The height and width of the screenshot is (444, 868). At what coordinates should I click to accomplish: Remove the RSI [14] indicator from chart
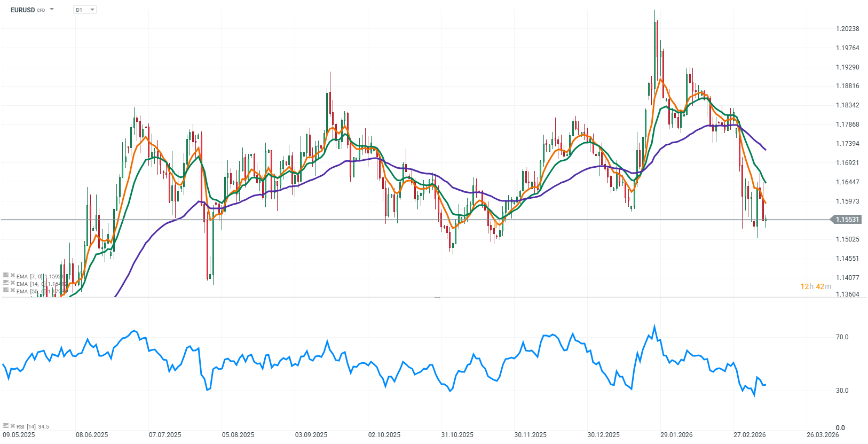point(12,426)
